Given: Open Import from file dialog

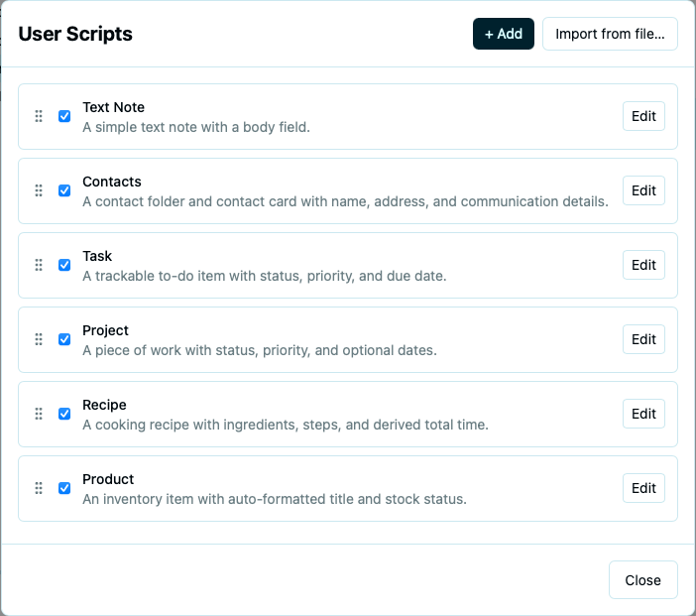Looking at the screenshot, I should (610, 34).
